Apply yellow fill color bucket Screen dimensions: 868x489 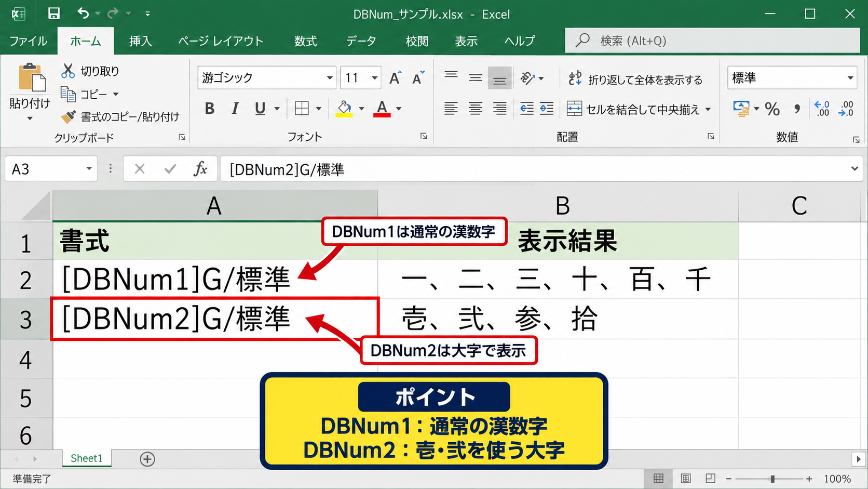tap(344, 109)
